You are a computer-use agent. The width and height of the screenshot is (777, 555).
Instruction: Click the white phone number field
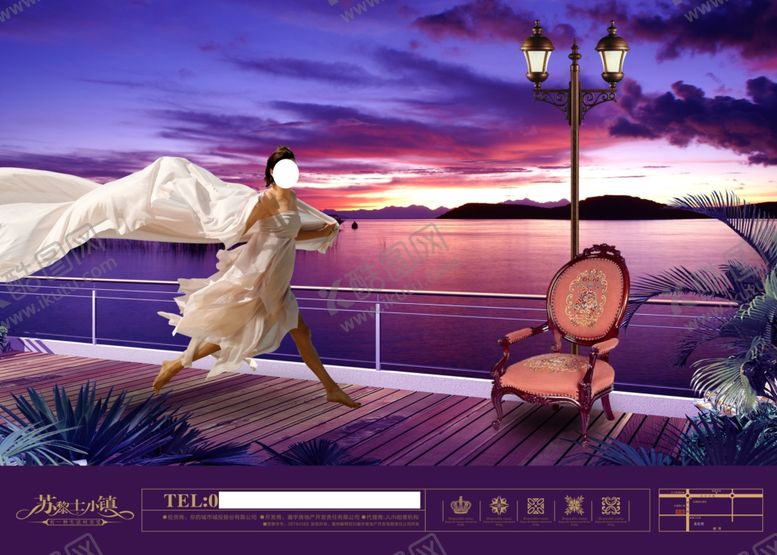tap(319, 500)
